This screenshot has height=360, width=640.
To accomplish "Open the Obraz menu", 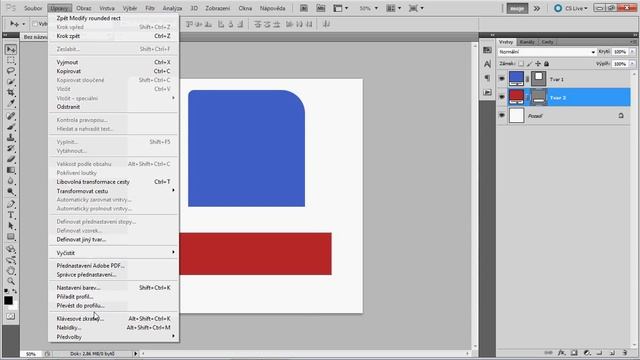I will pyautogui.click(x=84, y=8).
